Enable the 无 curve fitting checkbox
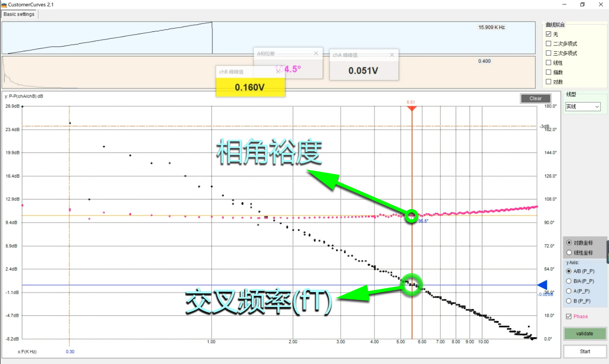 pos(549,34)
